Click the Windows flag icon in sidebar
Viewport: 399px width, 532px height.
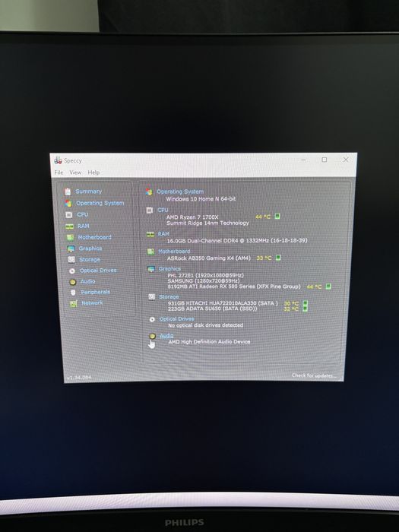(68, 203)
